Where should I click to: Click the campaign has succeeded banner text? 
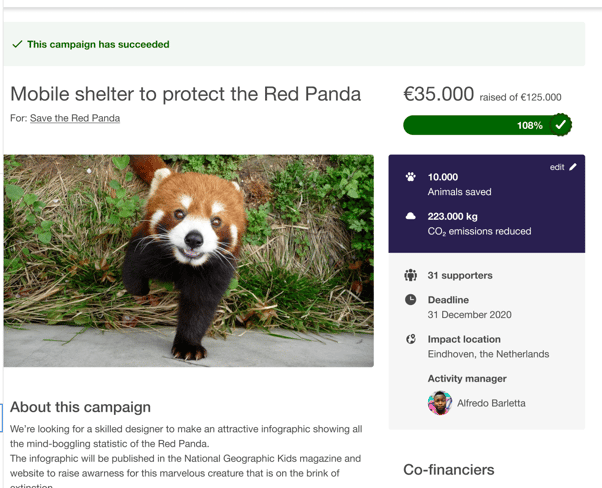click(x=98, y=44)
